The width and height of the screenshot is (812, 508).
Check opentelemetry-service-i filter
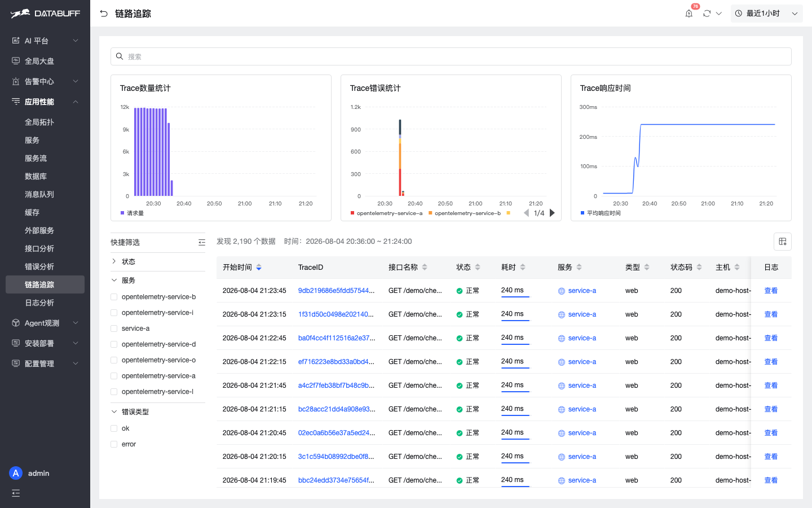click(x=114, y=313)
